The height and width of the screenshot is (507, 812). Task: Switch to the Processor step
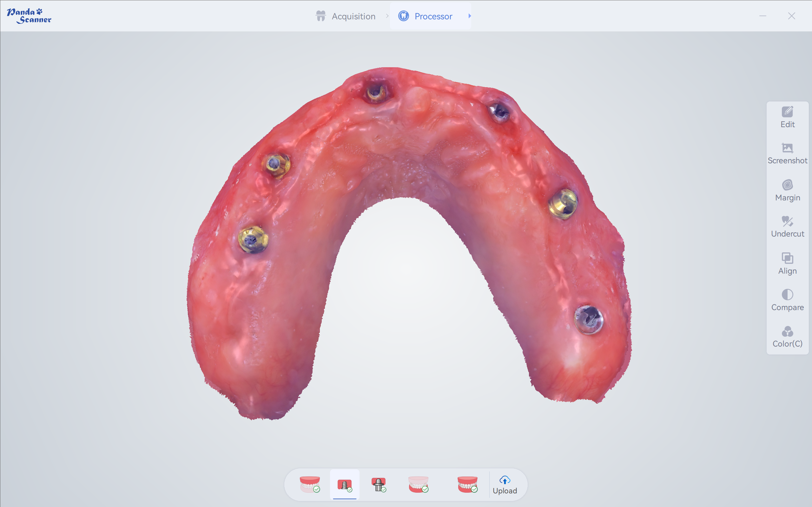point(433,16)
